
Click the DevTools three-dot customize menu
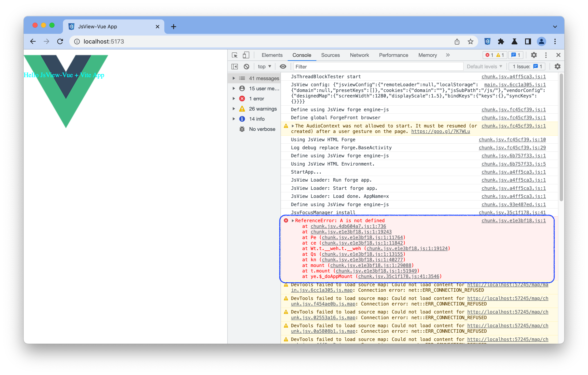(x=546, y=55)
